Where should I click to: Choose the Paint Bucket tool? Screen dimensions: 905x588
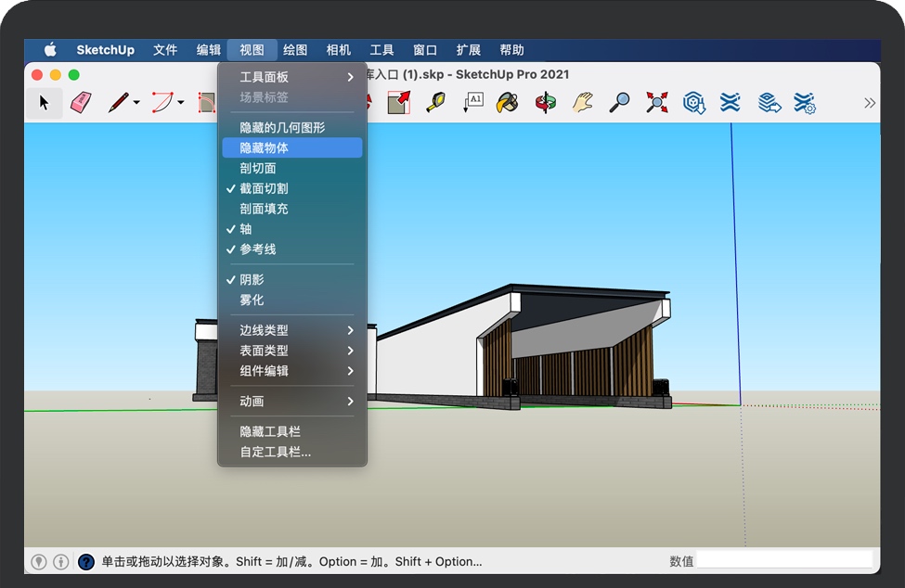[x=506, y=103]
